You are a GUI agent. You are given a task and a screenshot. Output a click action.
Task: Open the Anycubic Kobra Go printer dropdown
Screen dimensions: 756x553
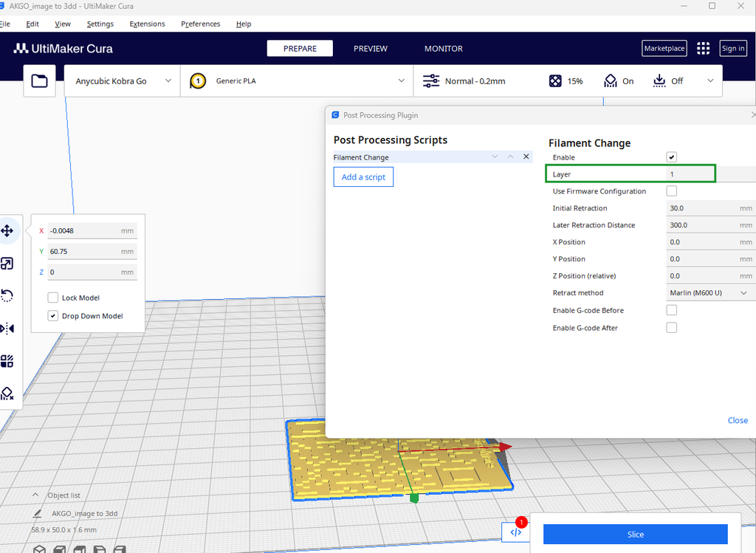point(123,81)
